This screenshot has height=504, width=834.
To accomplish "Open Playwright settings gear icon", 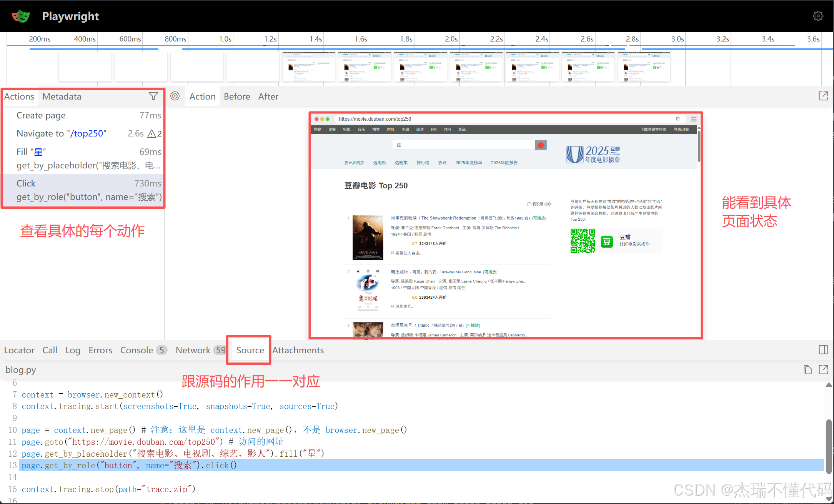I will pos(818,16).
